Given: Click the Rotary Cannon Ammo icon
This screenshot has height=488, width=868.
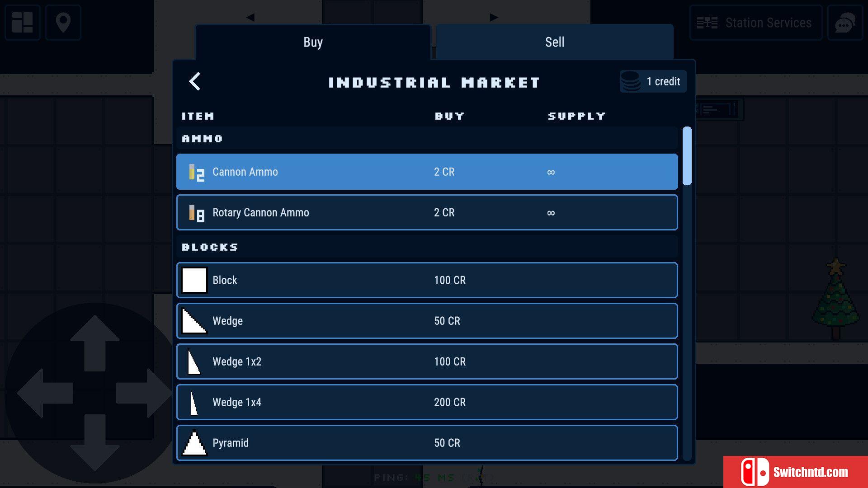Looking at the screenshot, I should [x=194, y=212].
